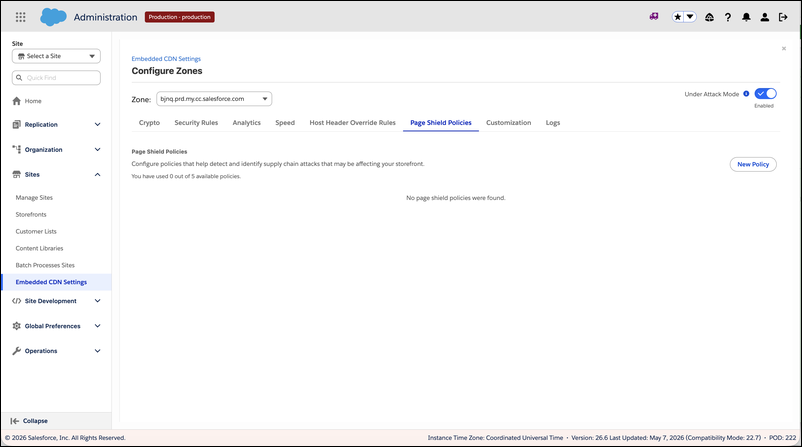Click the Trailhead astro icon in header
Screen dimensions: 802x447
709,17
